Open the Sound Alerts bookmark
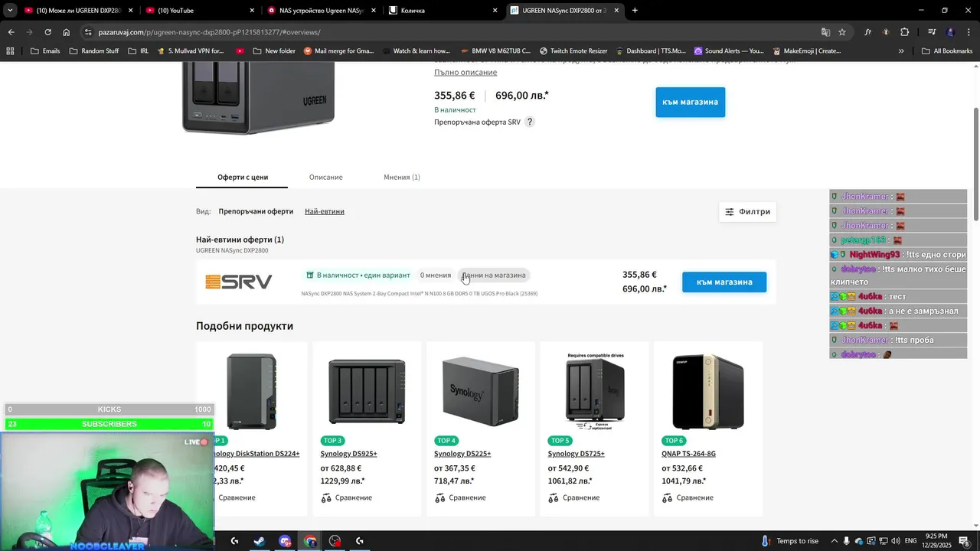Image resolution: width=980 pixels, height=551 pixels. click(x=729, y=51)
